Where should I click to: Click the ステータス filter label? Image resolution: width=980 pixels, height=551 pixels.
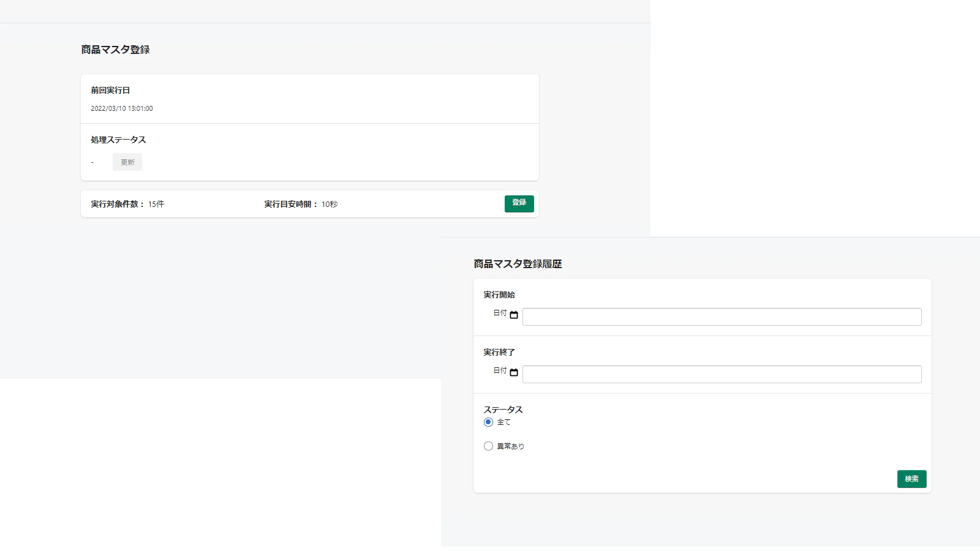point(503,410)
